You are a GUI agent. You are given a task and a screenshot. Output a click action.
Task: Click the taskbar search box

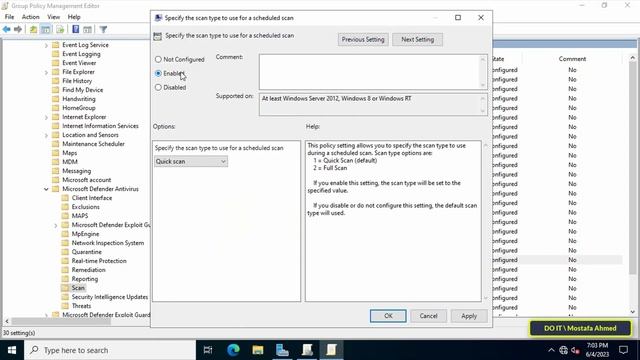pyautogui.click(x=110, y=350)
